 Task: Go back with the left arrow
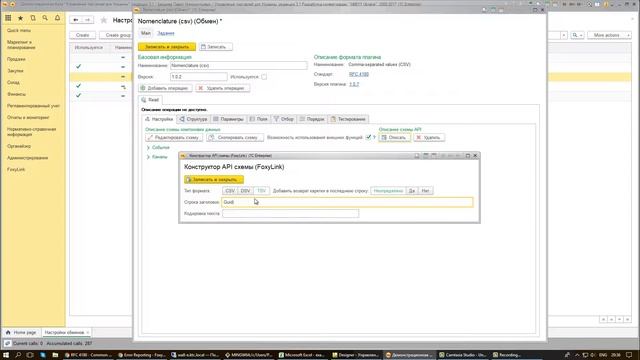[x=76, y=20]
